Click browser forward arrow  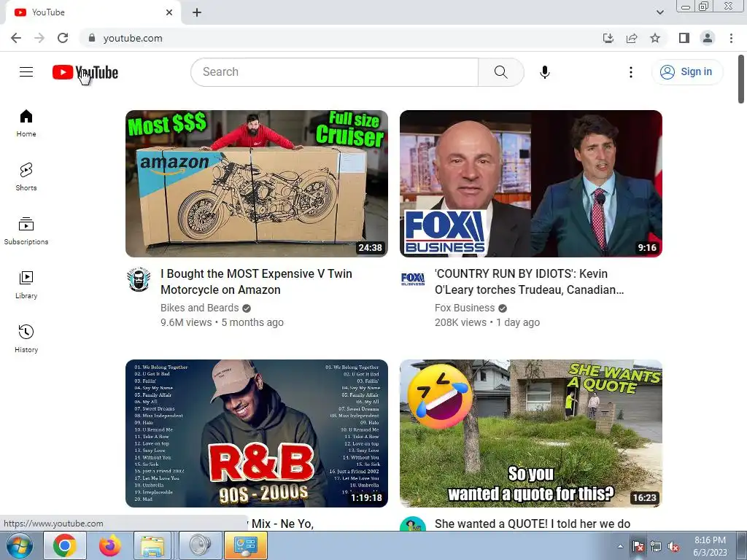click(x=39, y=38)
